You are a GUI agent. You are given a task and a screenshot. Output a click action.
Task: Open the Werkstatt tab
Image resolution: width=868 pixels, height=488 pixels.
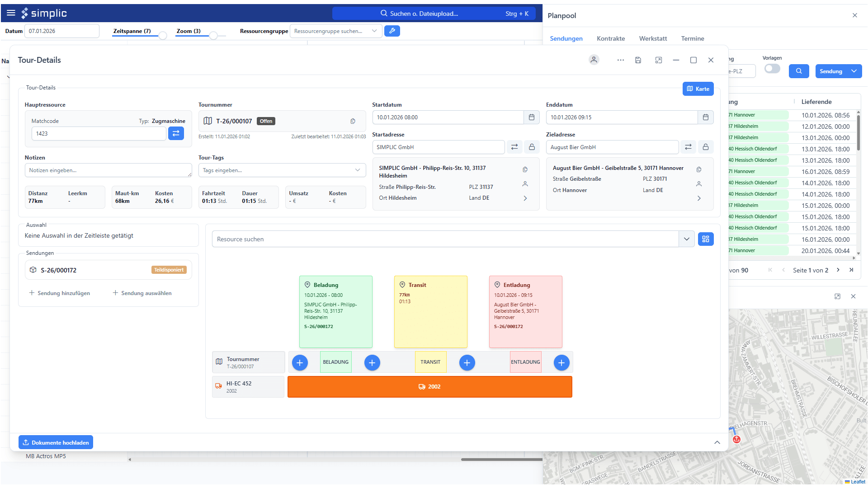[652, 39]
